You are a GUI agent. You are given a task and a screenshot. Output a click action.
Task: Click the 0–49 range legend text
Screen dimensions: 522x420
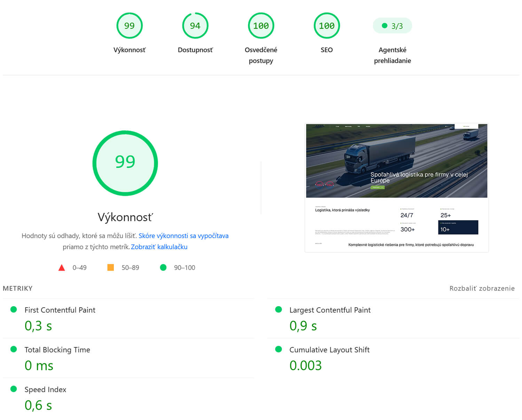(x=79, y=268)
